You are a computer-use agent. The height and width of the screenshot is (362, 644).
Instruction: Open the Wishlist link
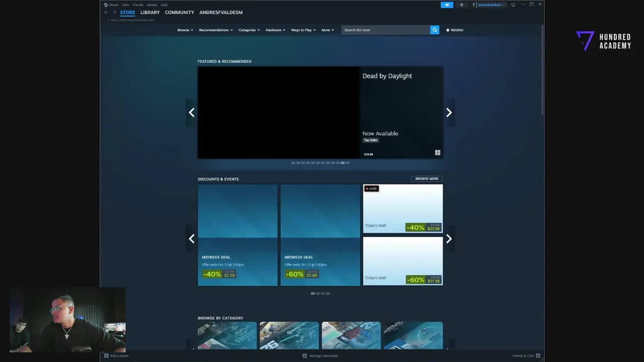(455, 30)
